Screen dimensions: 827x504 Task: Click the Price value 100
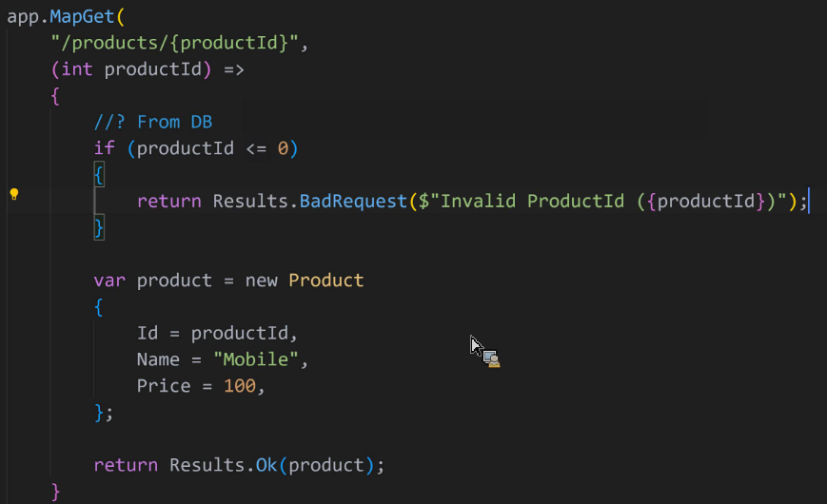coord(240,386)
